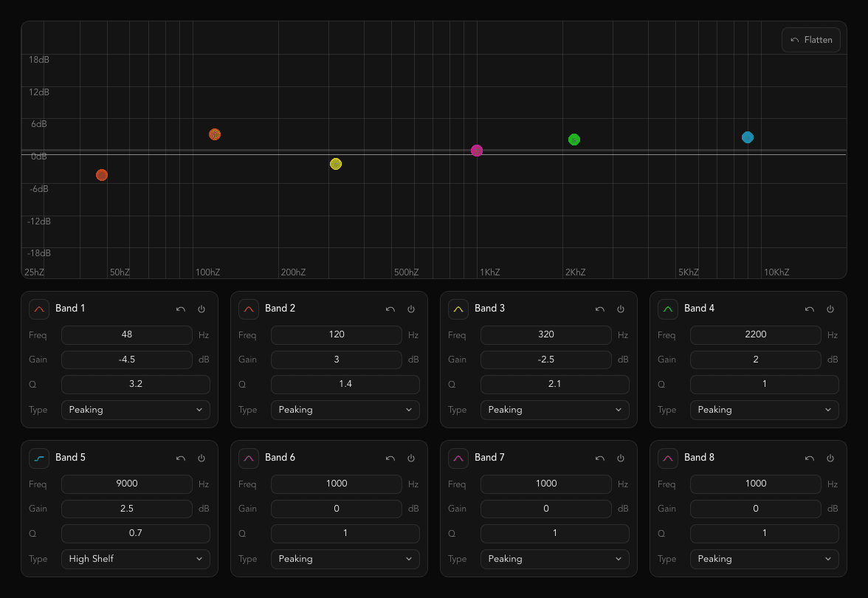The width and height of the screenshot is (868, 598).
Task: Click the Band 5 high shelf shape icon
Action: [x=38, y=458]
